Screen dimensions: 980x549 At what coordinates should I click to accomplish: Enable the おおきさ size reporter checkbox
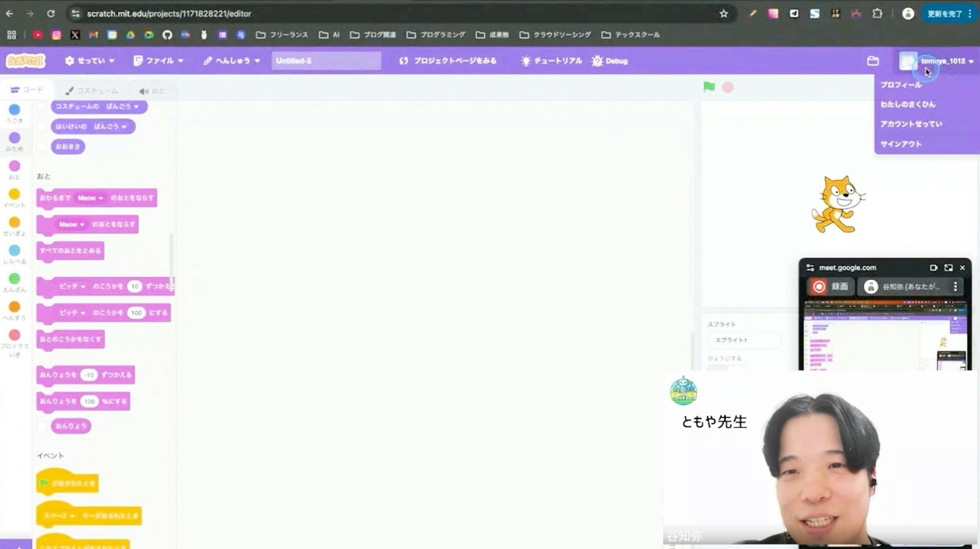(x=41, y=147)
